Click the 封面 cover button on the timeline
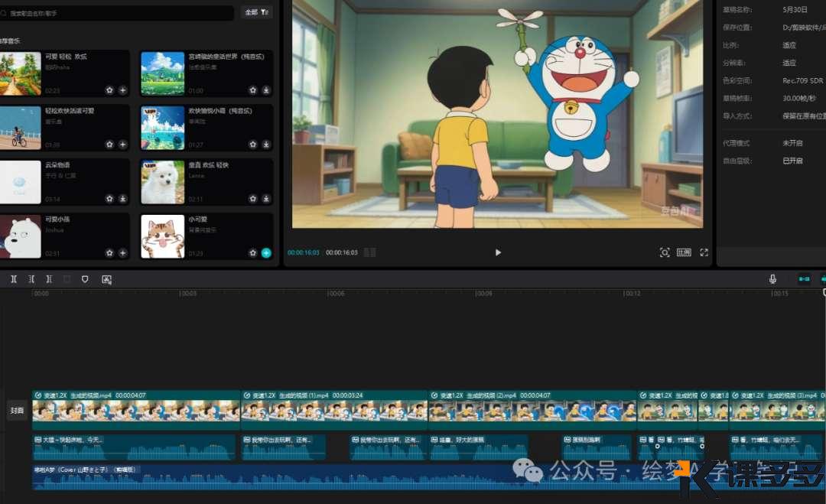 click(17, 411)
